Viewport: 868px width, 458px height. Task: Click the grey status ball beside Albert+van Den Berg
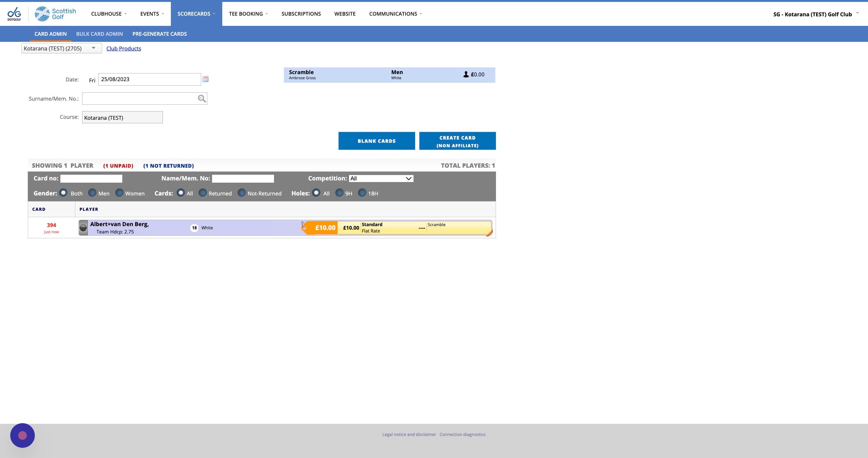pyautogui.click(x=83, y=228)
